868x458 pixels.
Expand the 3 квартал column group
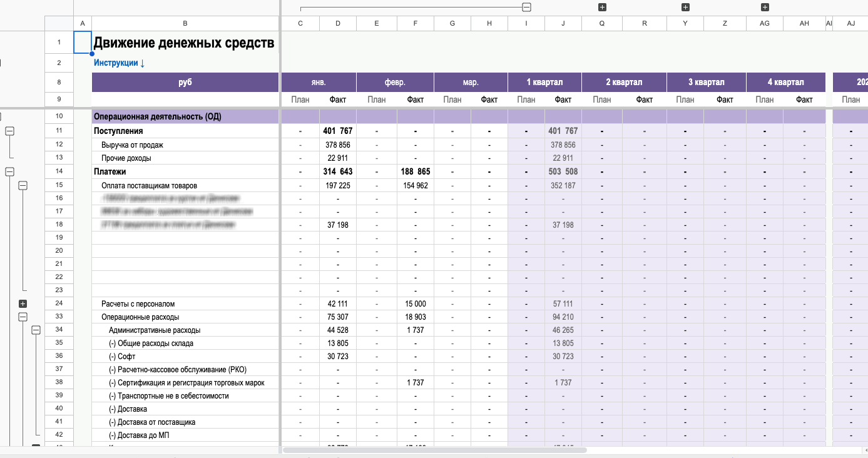(685, 8)
